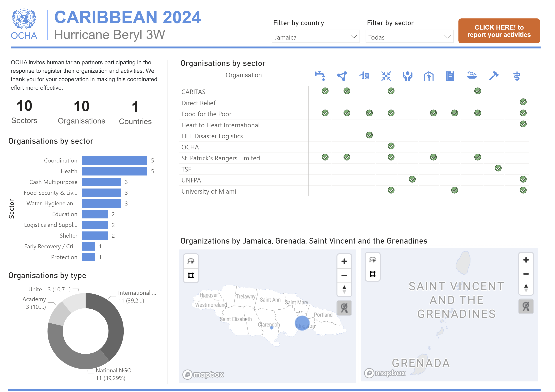The height and width of the screenshot is (392, 555).
Task: Click report your activities button
Action: tap(499, 31)
